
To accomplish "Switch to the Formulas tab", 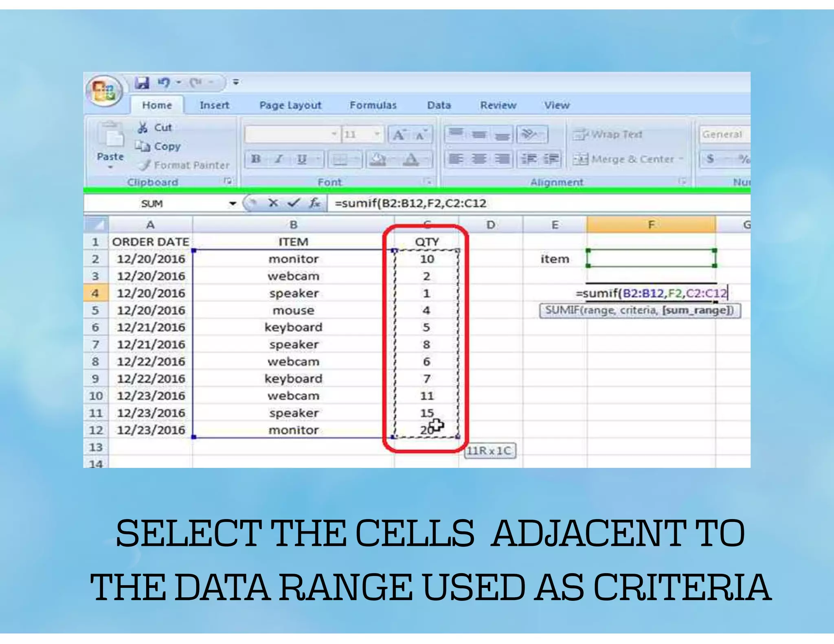I will (x=373, y=105).
